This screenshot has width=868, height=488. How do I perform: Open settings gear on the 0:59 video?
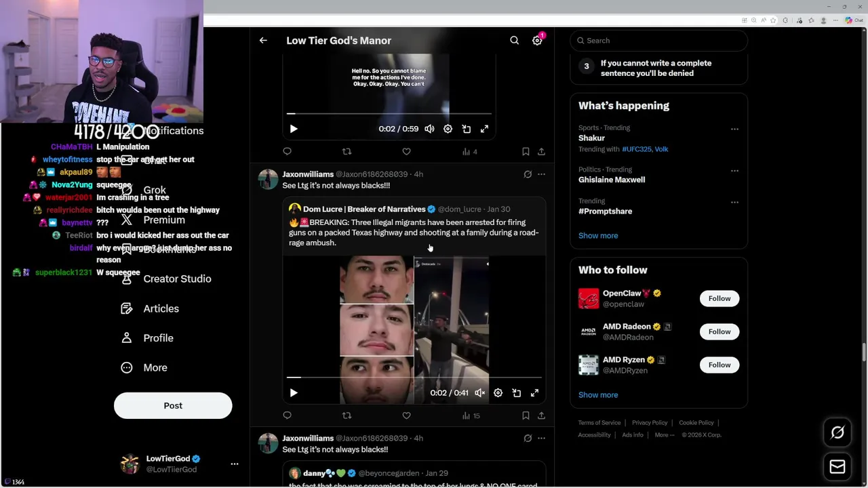click(448, 129)
